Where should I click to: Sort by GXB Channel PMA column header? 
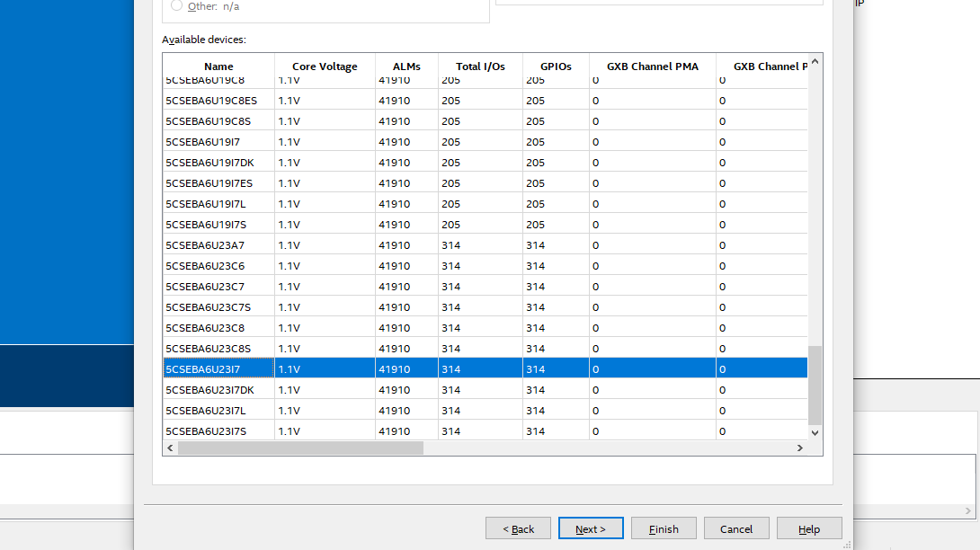(x=653, y=67)
